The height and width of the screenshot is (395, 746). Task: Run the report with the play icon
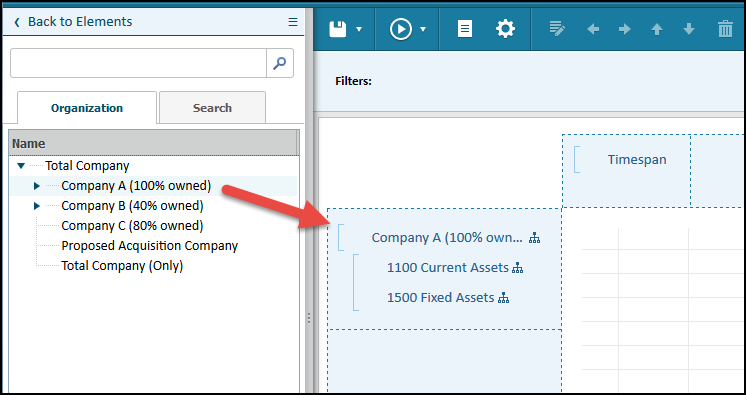[401, 30]
